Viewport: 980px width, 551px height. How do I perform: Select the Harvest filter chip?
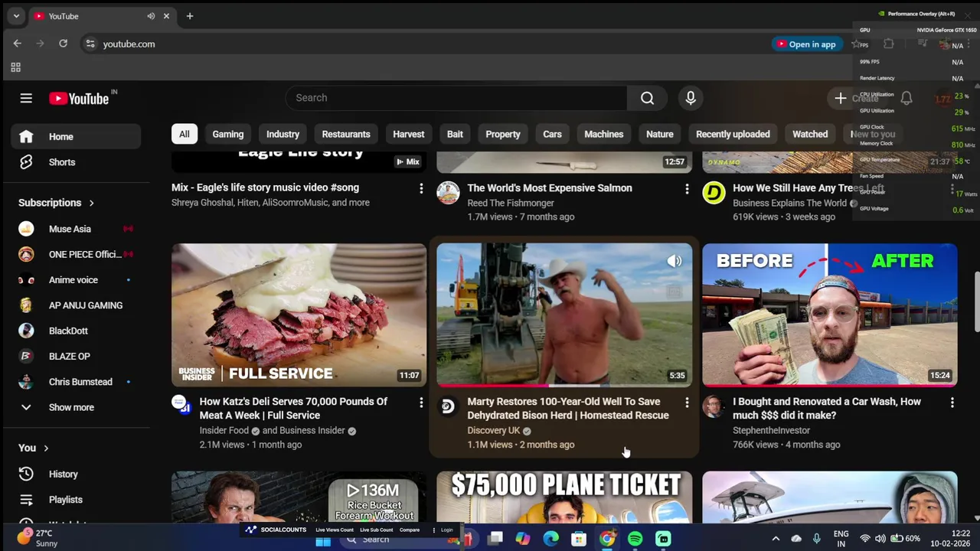(x=408, y=134)
